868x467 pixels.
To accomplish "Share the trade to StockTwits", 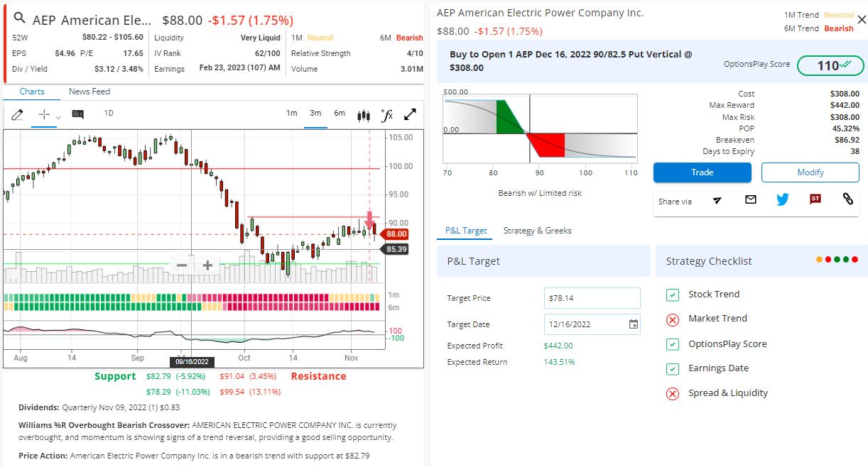I will (x=815, y=200).
